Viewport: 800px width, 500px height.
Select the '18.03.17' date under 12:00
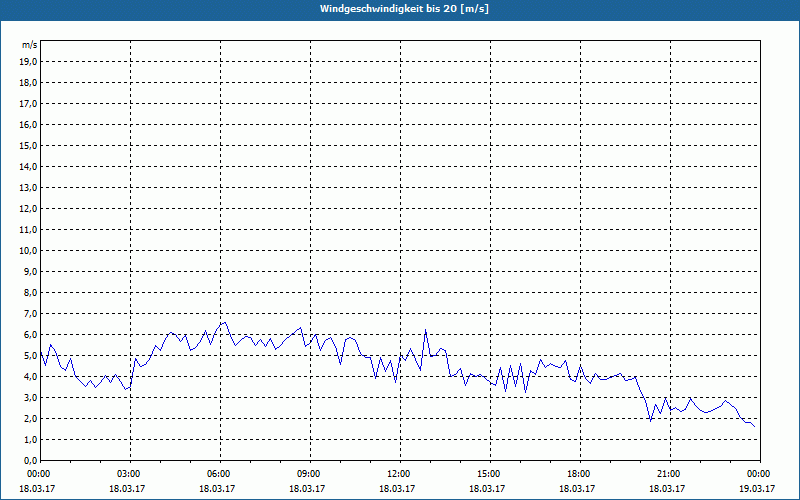coord(396,488)
